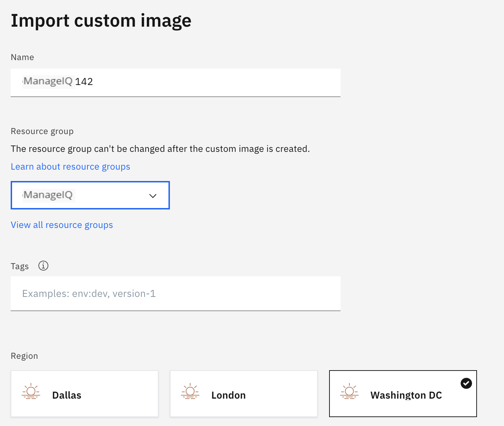Click the checkmark badge on Washington DC
The height and width of the screenshot is (426, 504).
[466, 383]
